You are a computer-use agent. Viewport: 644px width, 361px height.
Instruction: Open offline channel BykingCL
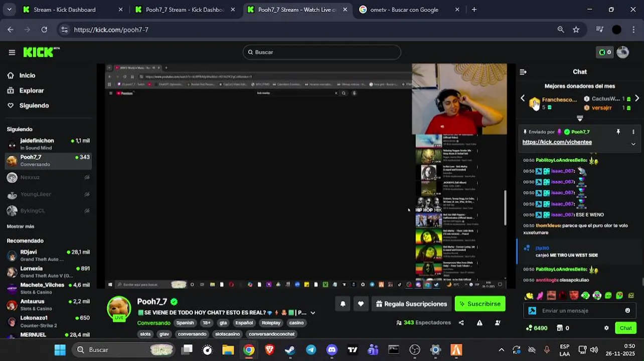(48, 211)
